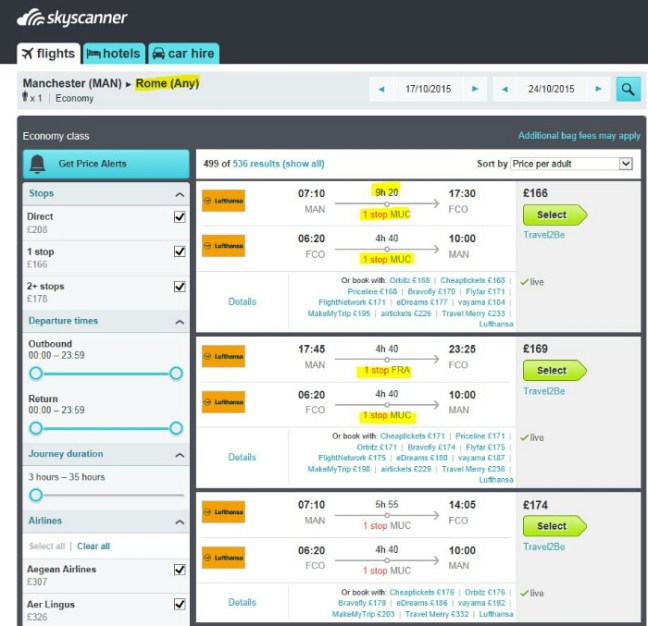648x626 pixels.
Task: Go to next return date after 24/10/2015
Action: 598,89
